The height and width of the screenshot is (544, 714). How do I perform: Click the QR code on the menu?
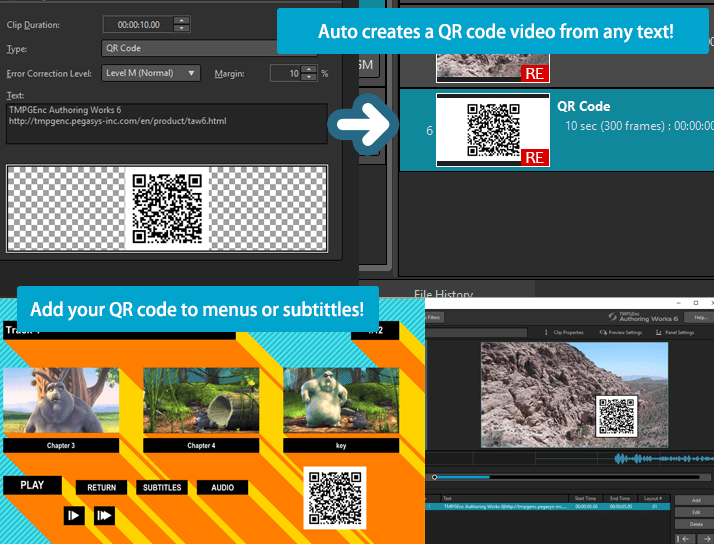coord(335,498)
